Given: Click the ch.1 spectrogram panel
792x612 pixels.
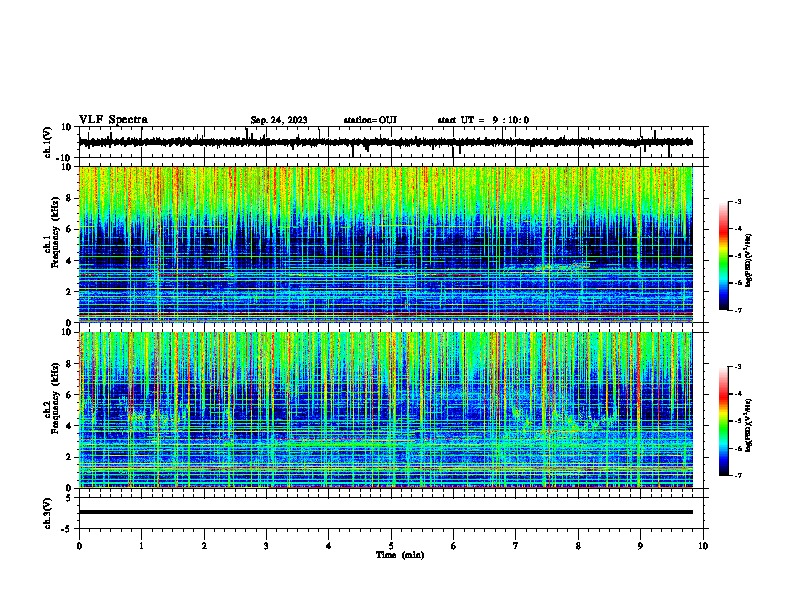Looking at the screenshot, I should click(x=386, y=244).
